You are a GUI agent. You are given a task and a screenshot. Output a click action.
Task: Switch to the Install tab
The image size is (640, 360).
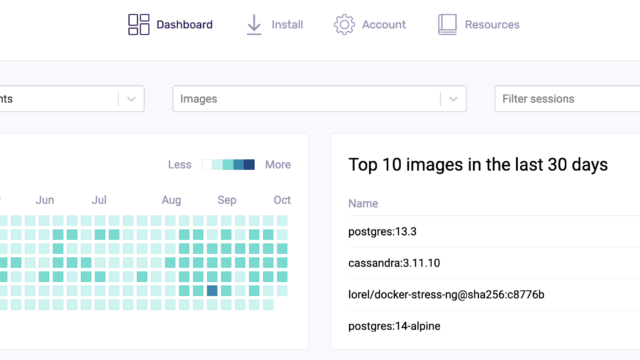coord(287,24)
